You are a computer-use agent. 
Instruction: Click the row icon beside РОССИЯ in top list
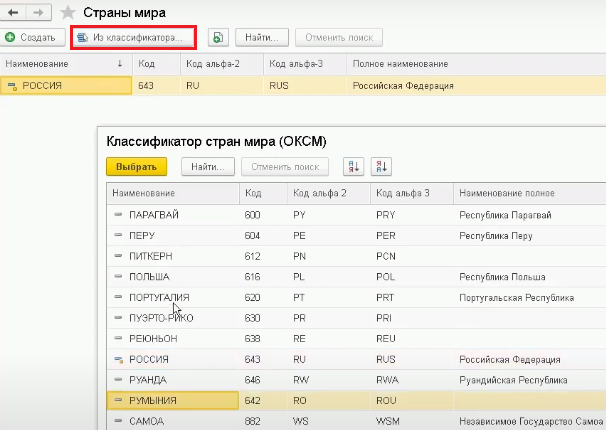pyautogui.click(x=12, y=86)
